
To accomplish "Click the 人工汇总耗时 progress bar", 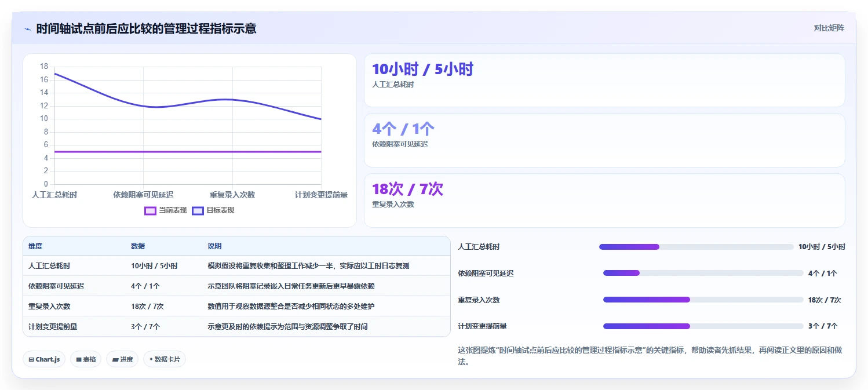I will tap(696, 247).
